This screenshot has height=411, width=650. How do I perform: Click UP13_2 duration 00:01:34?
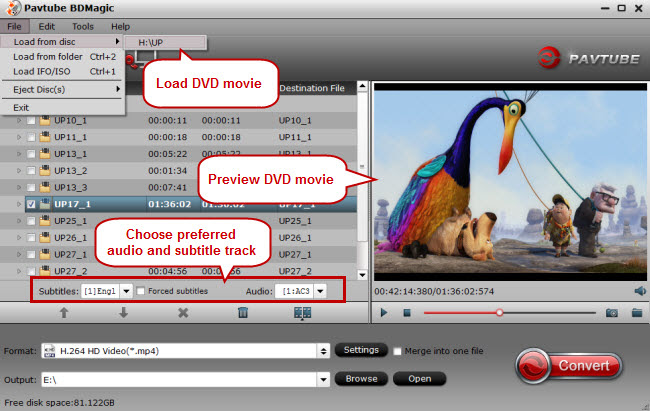pos(167,171)
